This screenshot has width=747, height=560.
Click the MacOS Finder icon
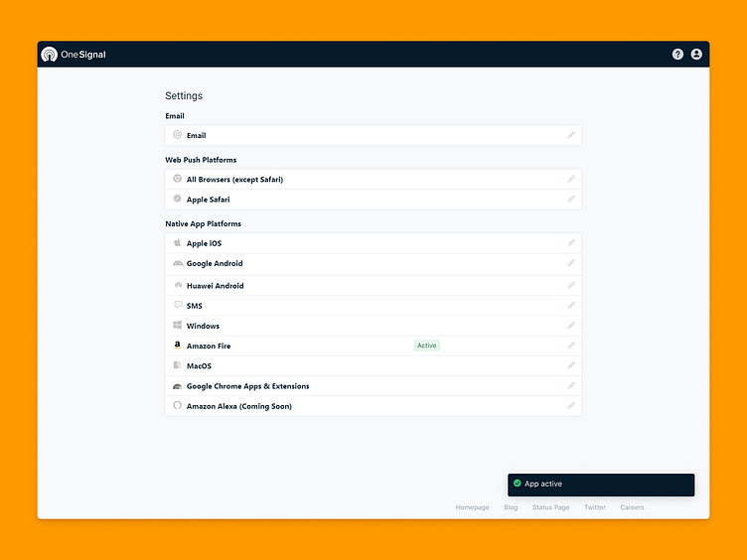pos(177,364)
